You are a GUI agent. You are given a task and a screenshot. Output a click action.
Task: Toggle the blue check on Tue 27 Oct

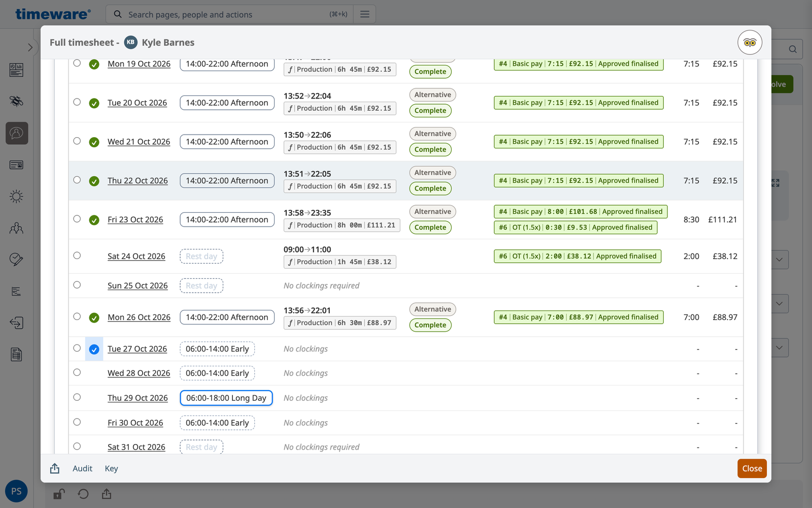94,349
